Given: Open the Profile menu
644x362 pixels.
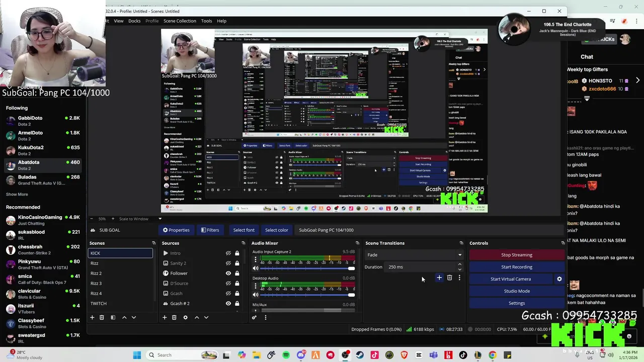Looking at the screenshot, I should click(152, 21).
